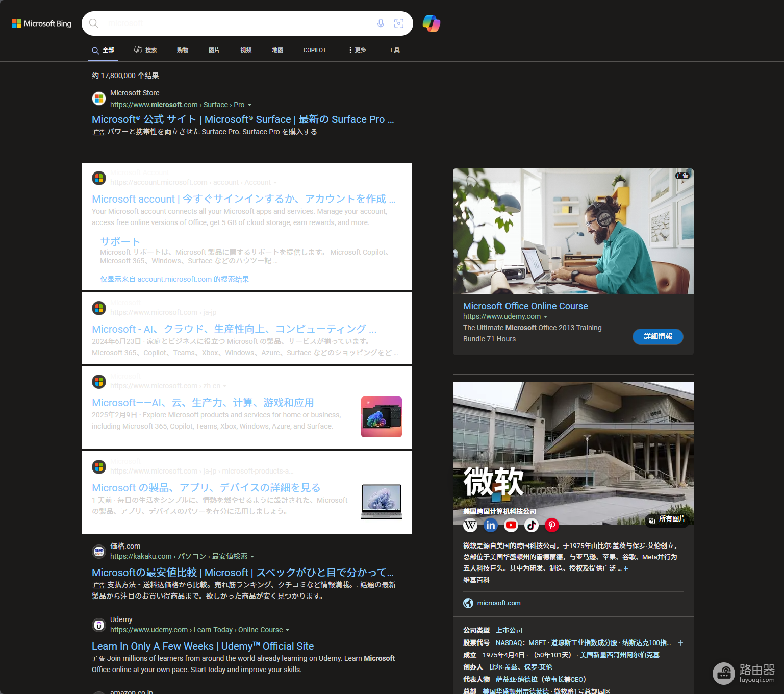Open the Pinterest icon under 微软 panel
The height and width of the screenshot is (694, 784).
(552, 525)
